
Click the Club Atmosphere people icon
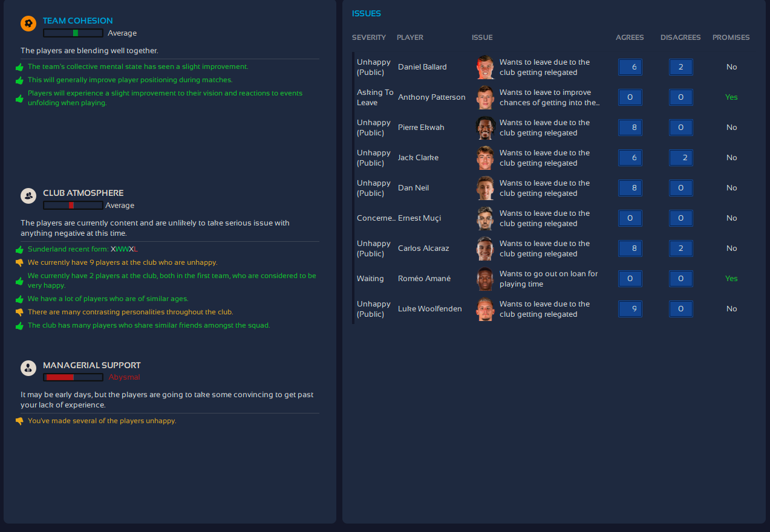[x=28, y=196]
